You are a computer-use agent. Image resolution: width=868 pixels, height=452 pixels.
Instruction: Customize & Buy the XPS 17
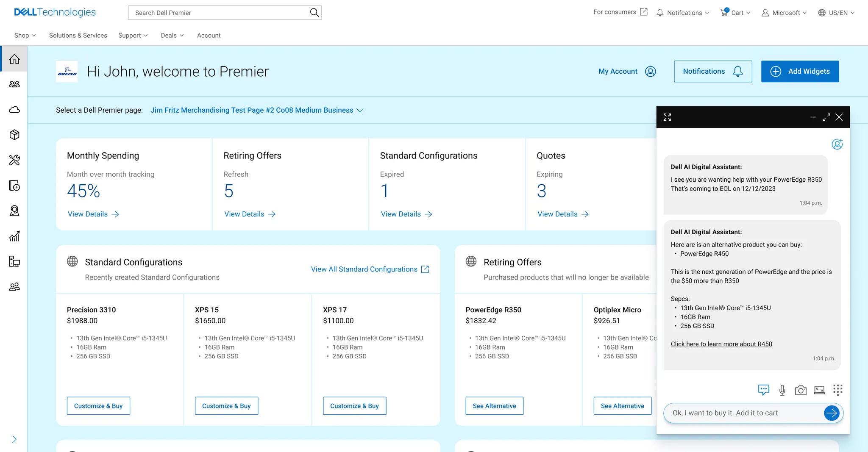(354, 406)
